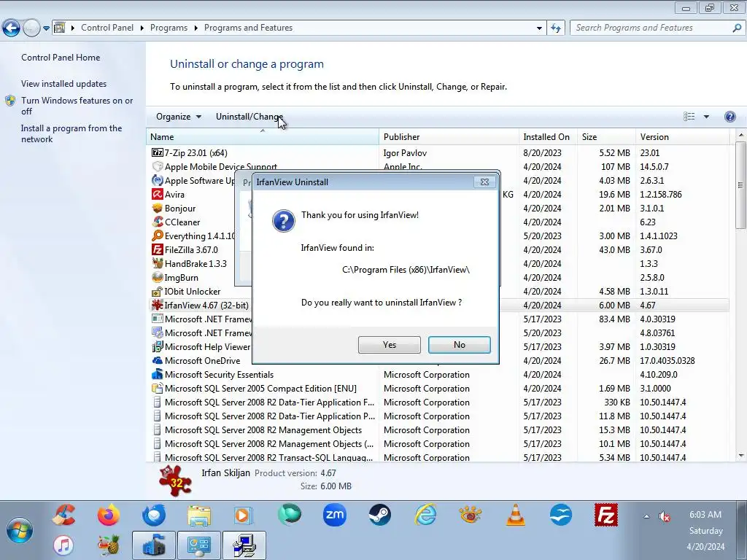The height and width of the screenshot is (560, 747).
Task: Go back using the Back arrow
Action: 11,28
